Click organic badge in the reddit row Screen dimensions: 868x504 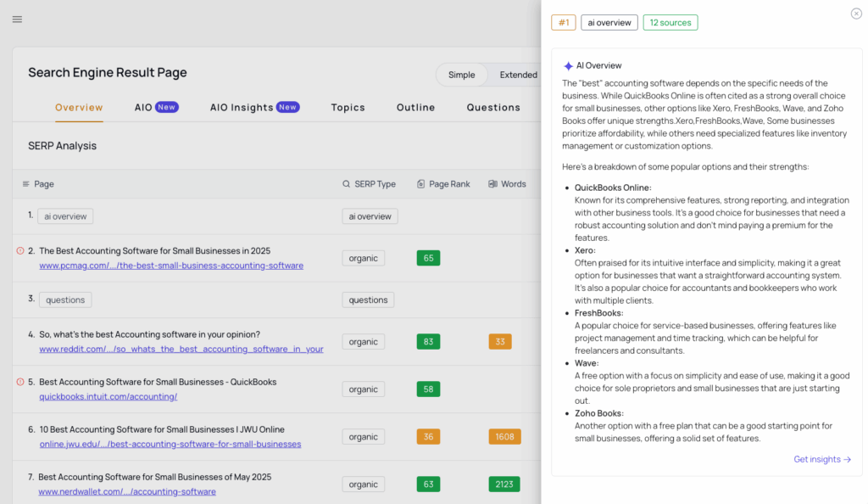coord(363,342)
